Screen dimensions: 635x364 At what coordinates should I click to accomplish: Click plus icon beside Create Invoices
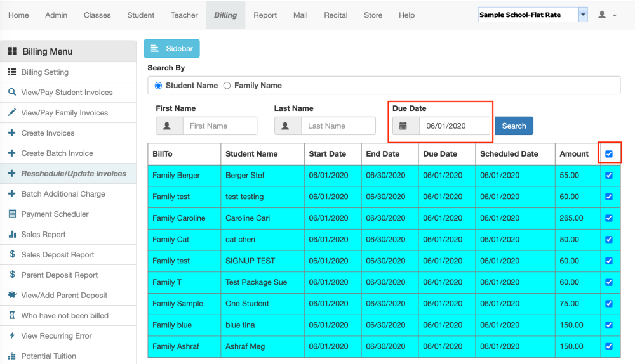[x=11, y=133]
